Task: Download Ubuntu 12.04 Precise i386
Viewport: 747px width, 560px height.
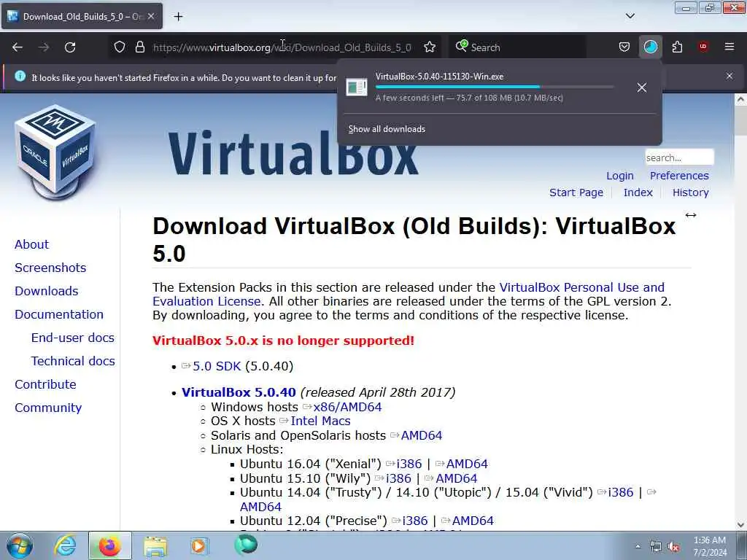Action: point(414,521)
